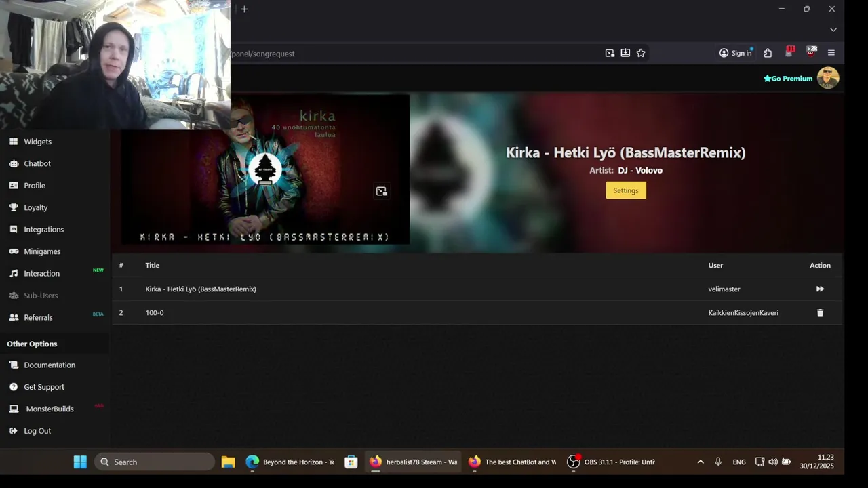The height and width of the screenshot is (488, 868).
Task: Open the Firefox hamburger menu
Action: [831, 53]
